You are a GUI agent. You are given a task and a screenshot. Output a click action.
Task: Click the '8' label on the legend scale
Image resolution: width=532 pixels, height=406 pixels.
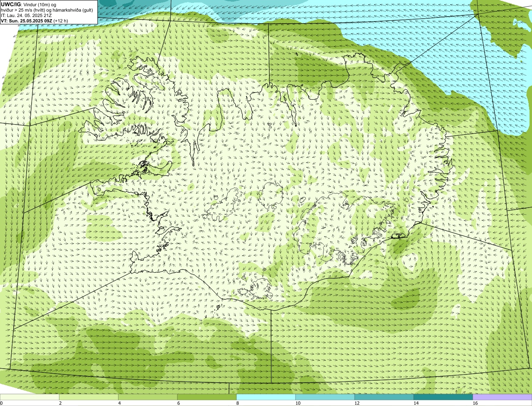point(237,403)
